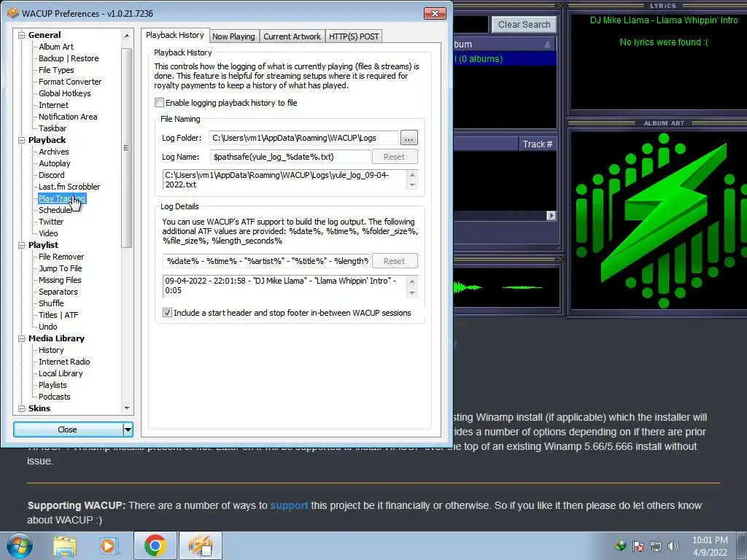The height and width of the screenshot is (560, 747).
Task: Launch Windows Media Player taskbar icon
Action: pos(108,545)
